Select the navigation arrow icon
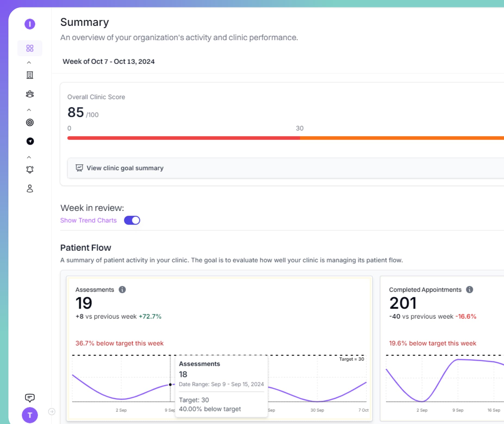Image resolution: width=504 pixels, height=424 pixels. click(x=30, y=141)
